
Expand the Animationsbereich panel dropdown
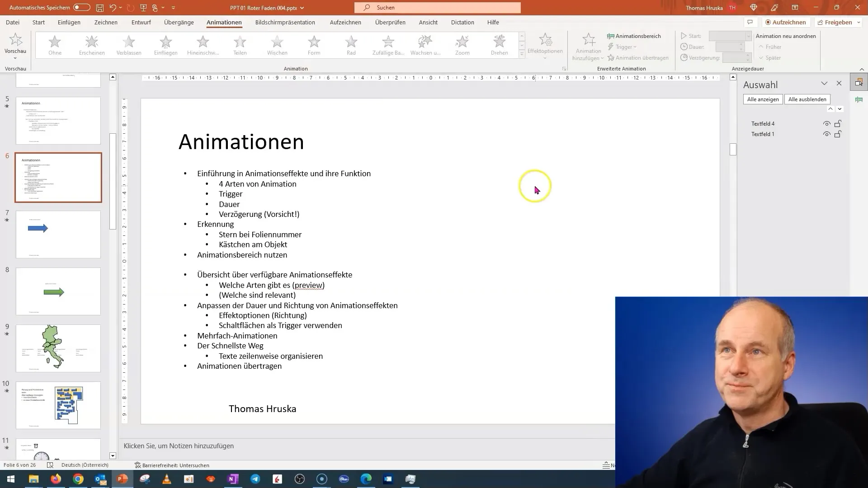[825, 84]
